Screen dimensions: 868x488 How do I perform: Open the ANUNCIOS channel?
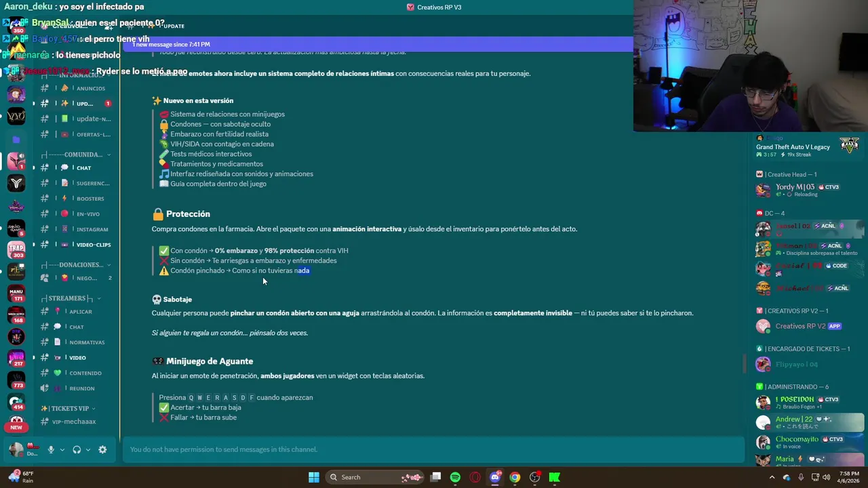(76, 88)
